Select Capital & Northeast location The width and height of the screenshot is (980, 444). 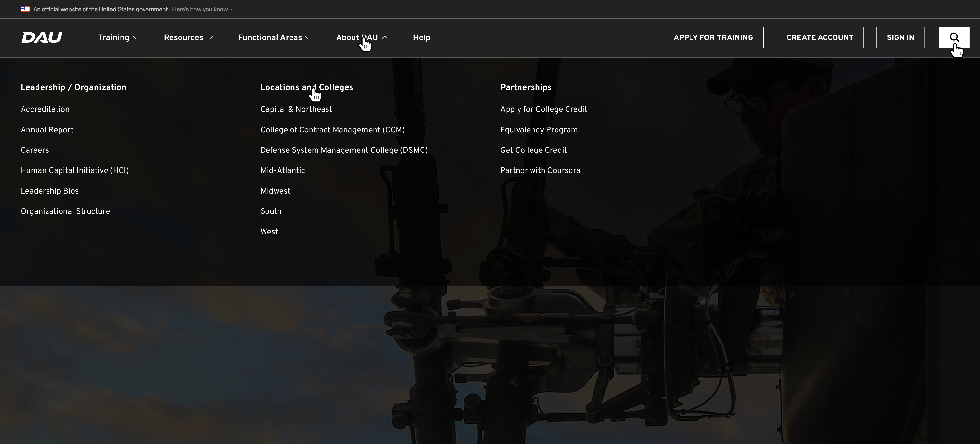[x=296, y=109]
